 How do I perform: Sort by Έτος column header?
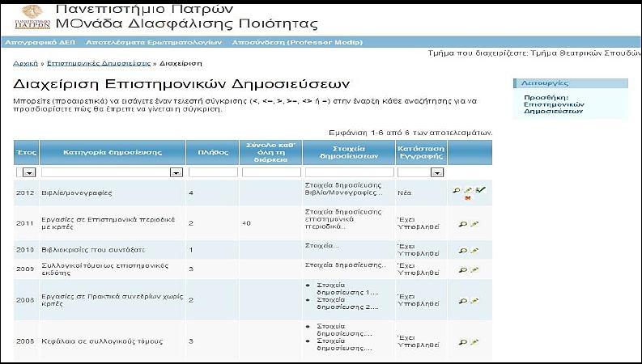click(x=26, y=152)
